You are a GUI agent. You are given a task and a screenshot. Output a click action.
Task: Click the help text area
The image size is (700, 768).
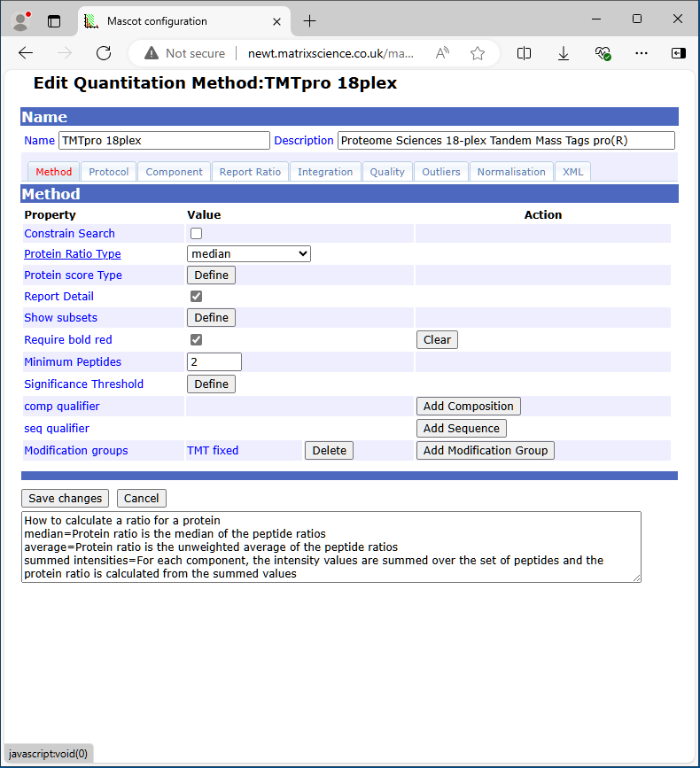[x=331, y=547]
